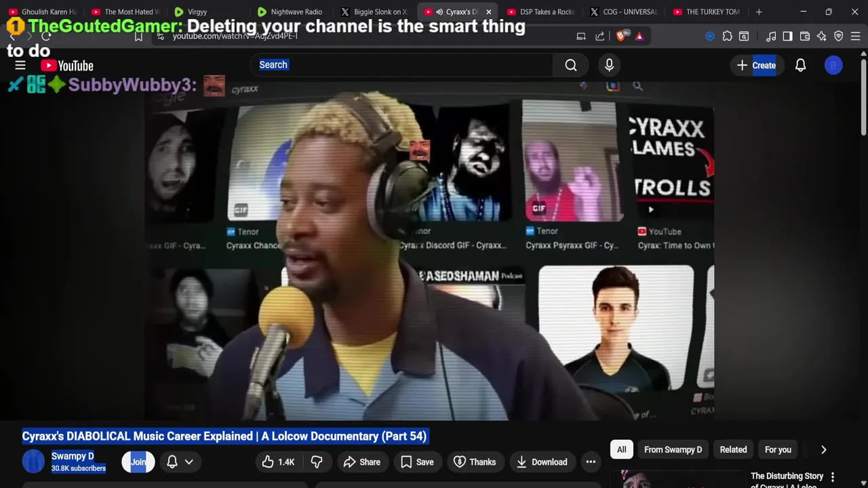Open a new browser tab
The width and height of the screenshot is (868, 488).
pos(759,12)
